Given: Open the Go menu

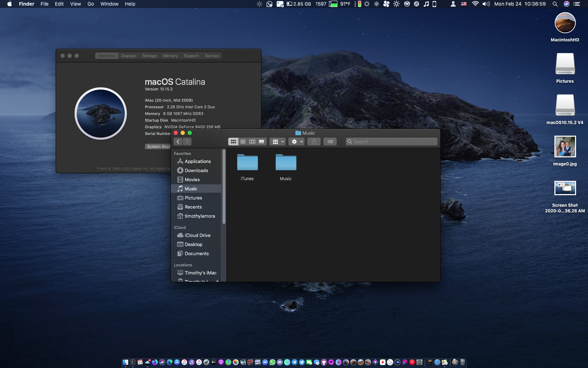Looking at the screenshot, I should click(x=91, y=4).
